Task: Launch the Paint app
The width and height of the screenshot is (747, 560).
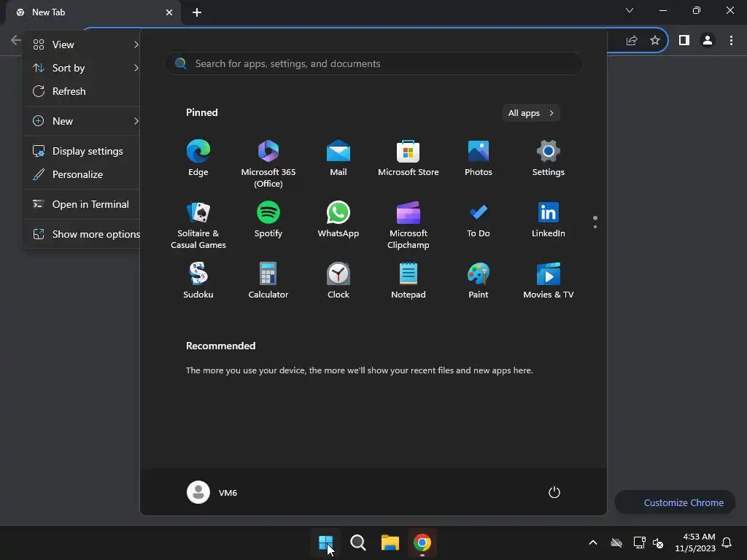Action: click(x=479, y=281)
